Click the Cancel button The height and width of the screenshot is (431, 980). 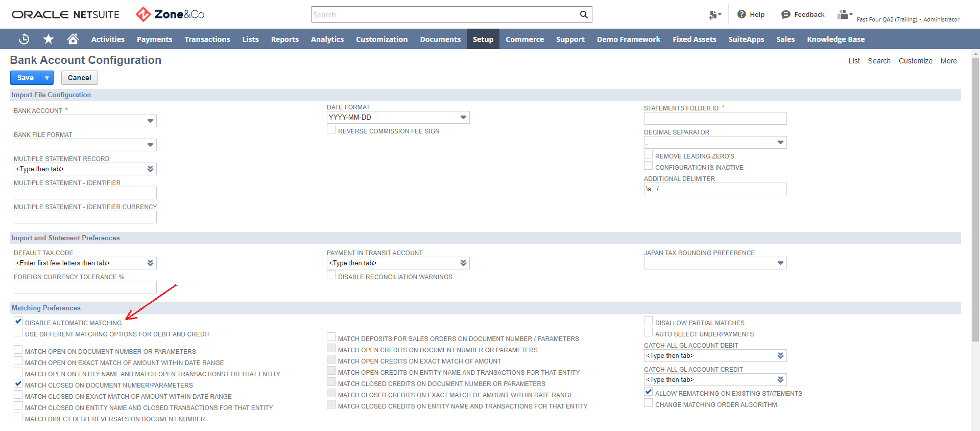(x=80, y=78)
